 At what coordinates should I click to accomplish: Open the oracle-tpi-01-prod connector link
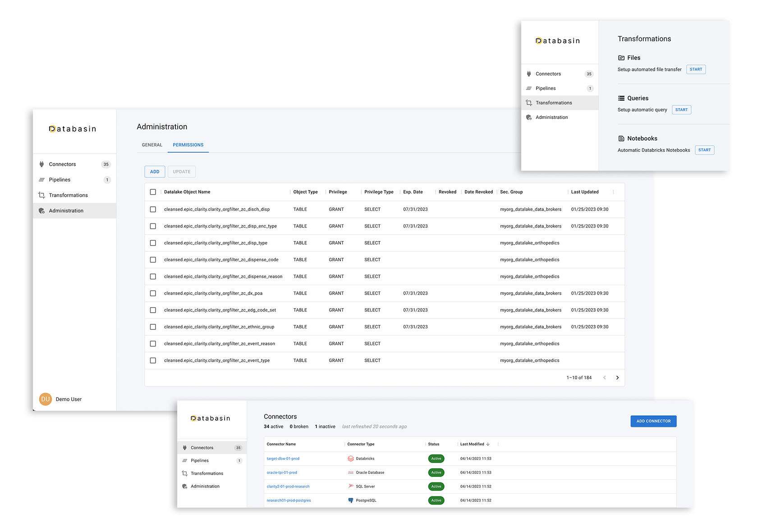coord(282,473)
